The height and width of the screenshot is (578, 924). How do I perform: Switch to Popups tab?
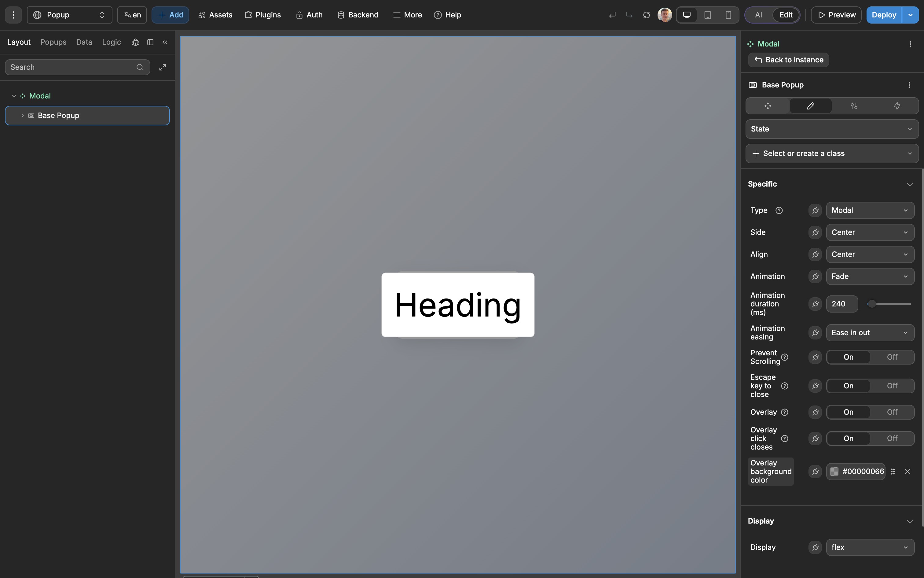click(x=53, y=42)
